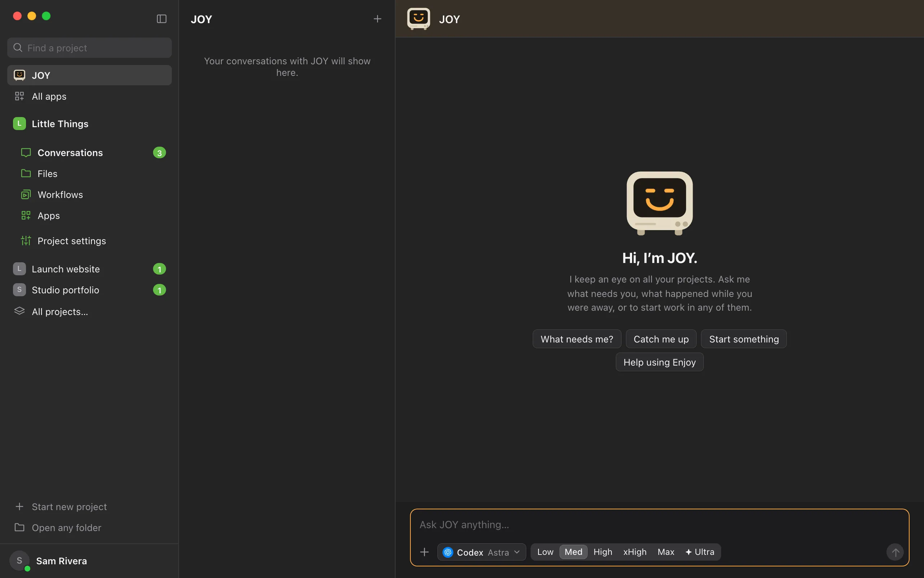
Task: Click the All apps grid icon
Action: coord(19,96)
